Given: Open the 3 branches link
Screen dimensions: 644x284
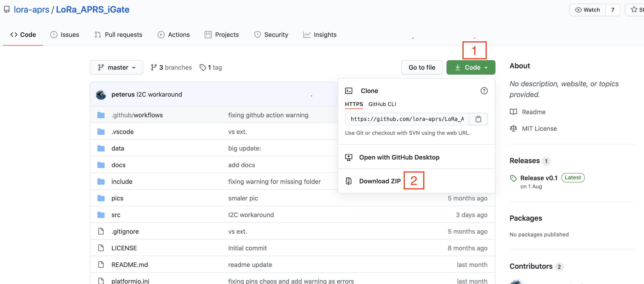Looking at the screenshot, I should [171, 67].
